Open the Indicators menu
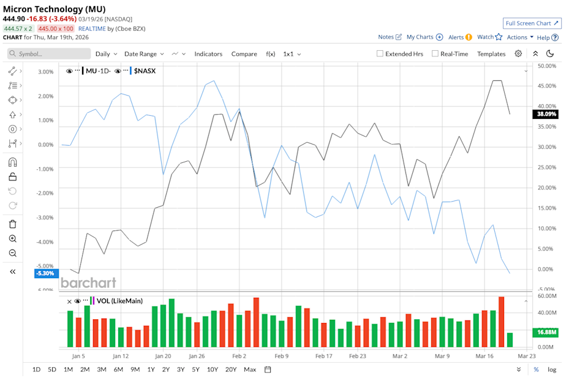The width and height of the screenshot is (588, 383). pyautogui.click(x=208, y=54)
